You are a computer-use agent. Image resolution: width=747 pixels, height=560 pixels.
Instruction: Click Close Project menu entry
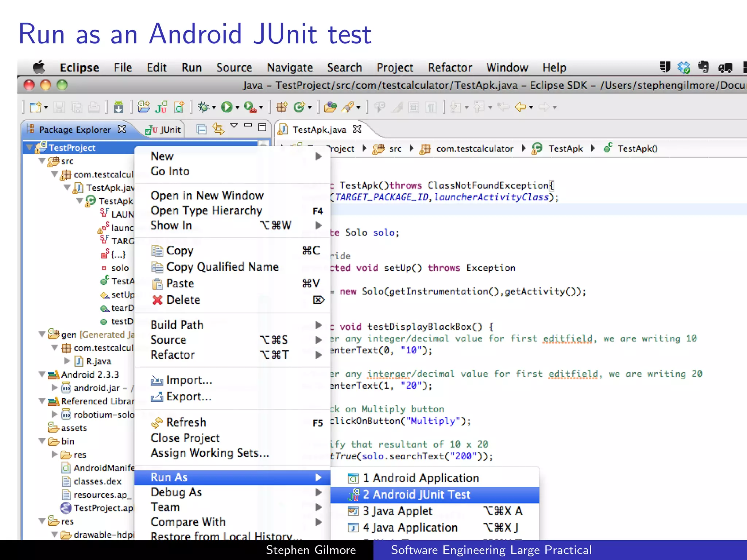tap(232, 438)
